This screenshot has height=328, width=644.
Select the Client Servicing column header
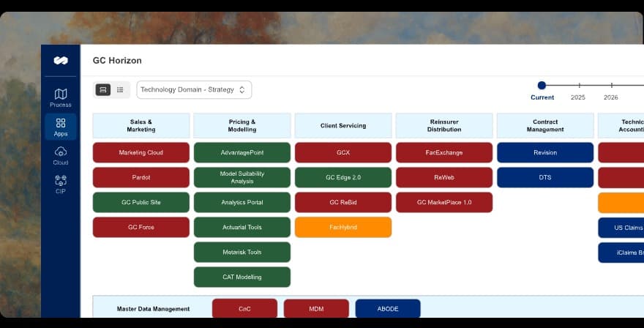click(343, 125)
